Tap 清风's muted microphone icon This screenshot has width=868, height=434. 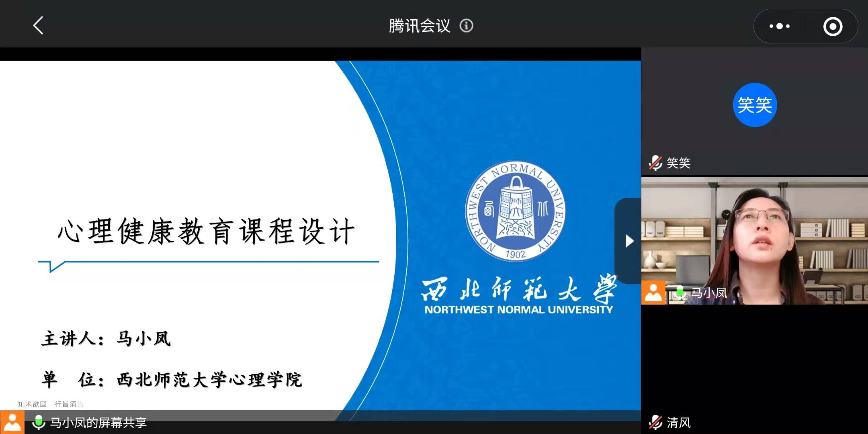(655, 422)
